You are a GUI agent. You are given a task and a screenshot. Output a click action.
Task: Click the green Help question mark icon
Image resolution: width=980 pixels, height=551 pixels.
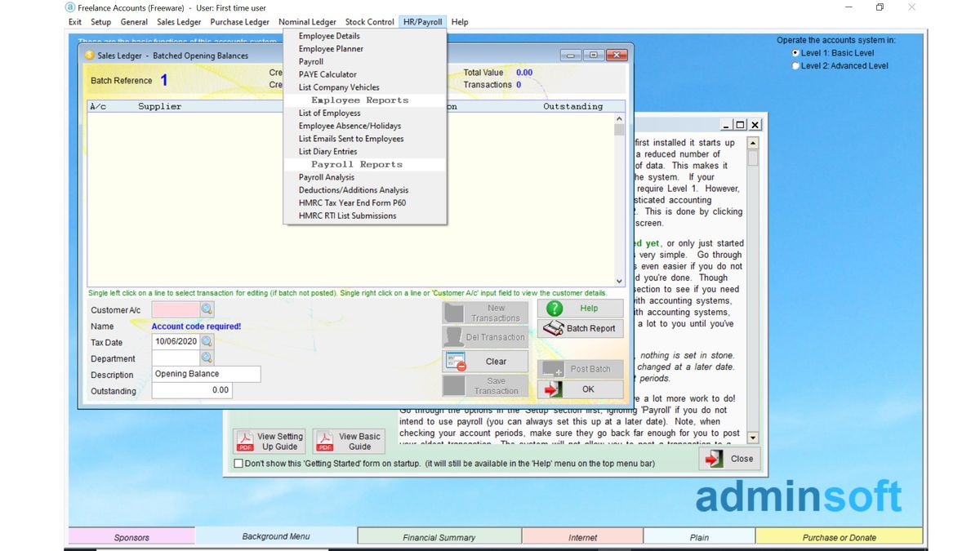coord(553,308)
